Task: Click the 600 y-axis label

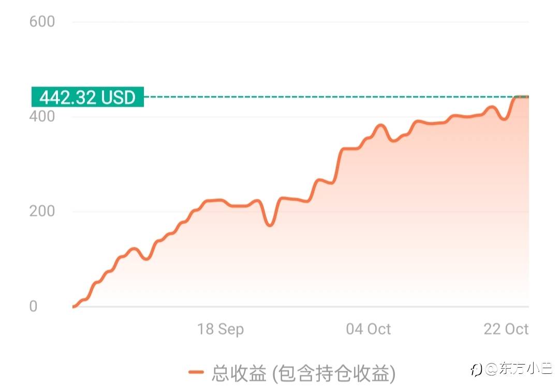Action: pos(42,22)
